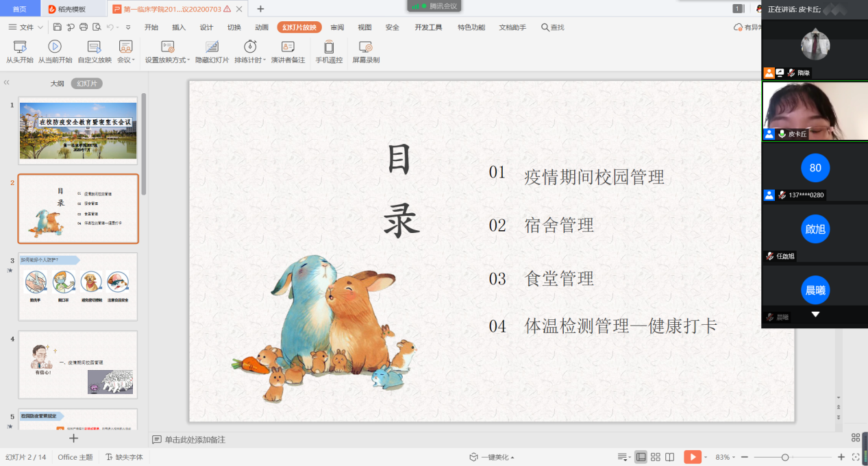Switch to reading view icon
868x466 pixels.
(670, 457)
